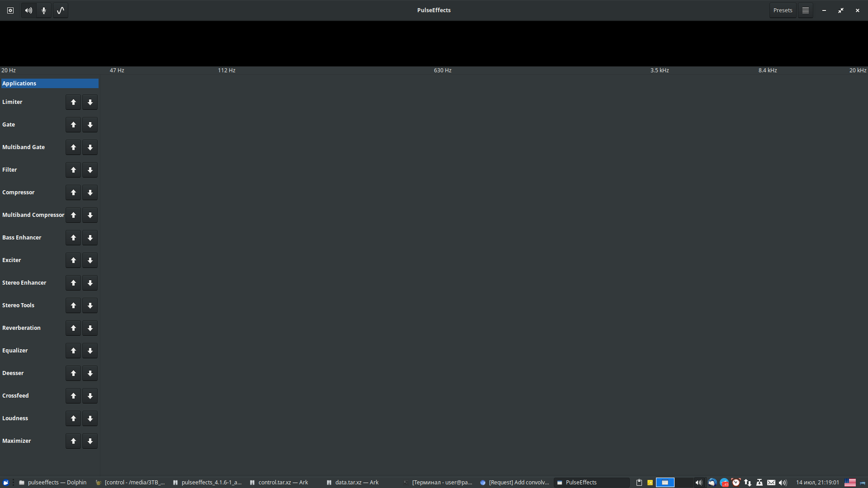Open the Crossfeed plugin page
The width and height of the screenshot is (868, 488).
coord(15,396)
